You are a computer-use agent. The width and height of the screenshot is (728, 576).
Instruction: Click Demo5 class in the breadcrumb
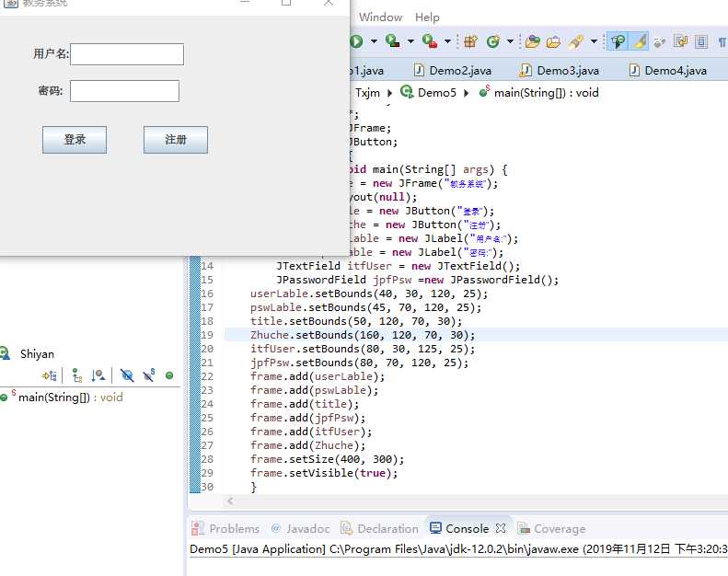click(429, 92)
